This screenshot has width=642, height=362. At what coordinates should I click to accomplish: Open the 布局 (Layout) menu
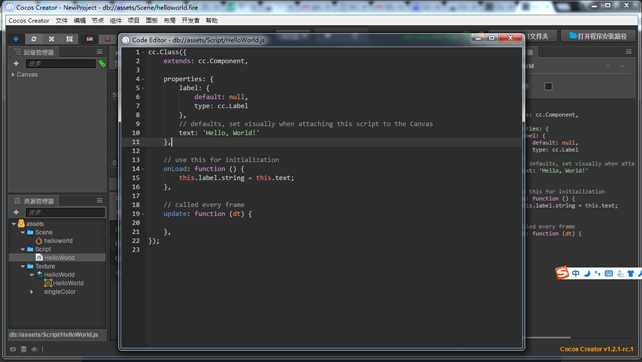click(x=170, y=20)
